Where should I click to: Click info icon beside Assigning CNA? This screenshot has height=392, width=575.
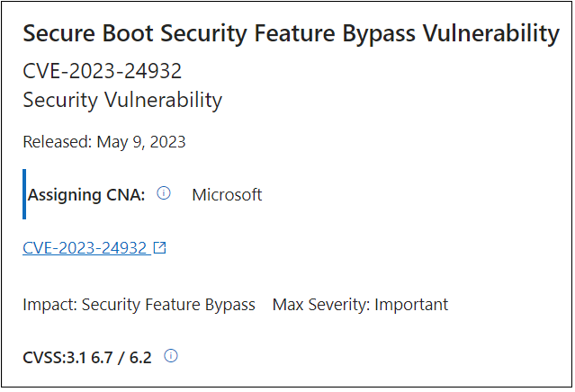pyautogui.click(x=164, y=193)
